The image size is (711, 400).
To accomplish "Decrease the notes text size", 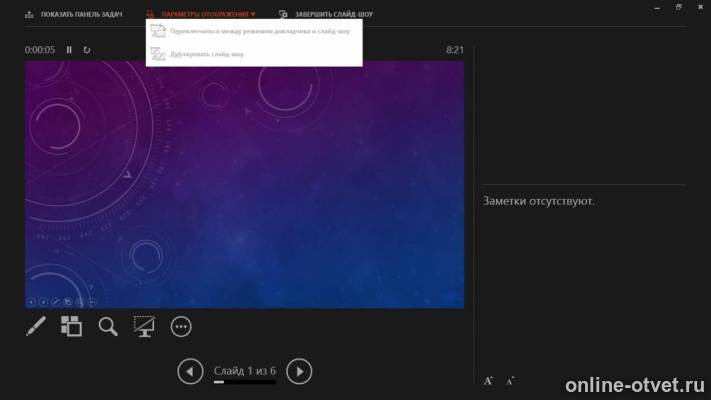I will coord(510,381).
